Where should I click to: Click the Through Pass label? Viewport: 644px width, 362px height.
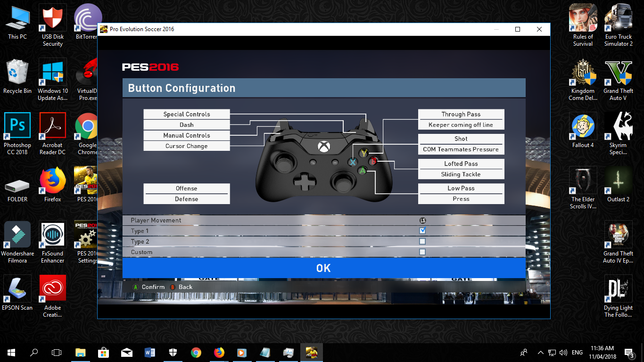461,114
